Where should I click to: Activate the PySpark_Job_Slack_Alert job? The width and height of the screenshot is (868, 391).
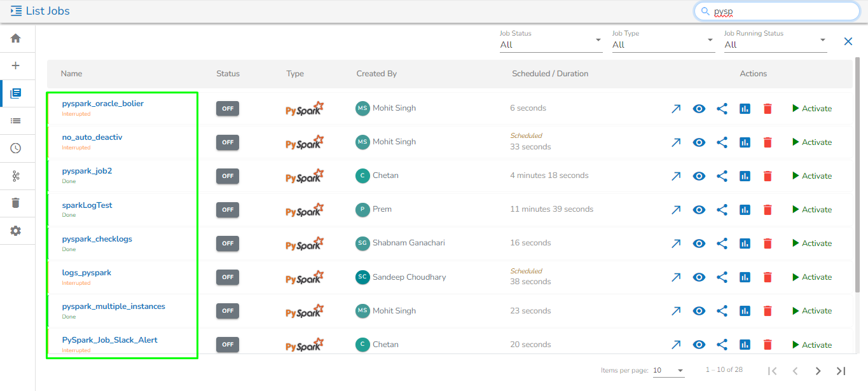point(812,345)
